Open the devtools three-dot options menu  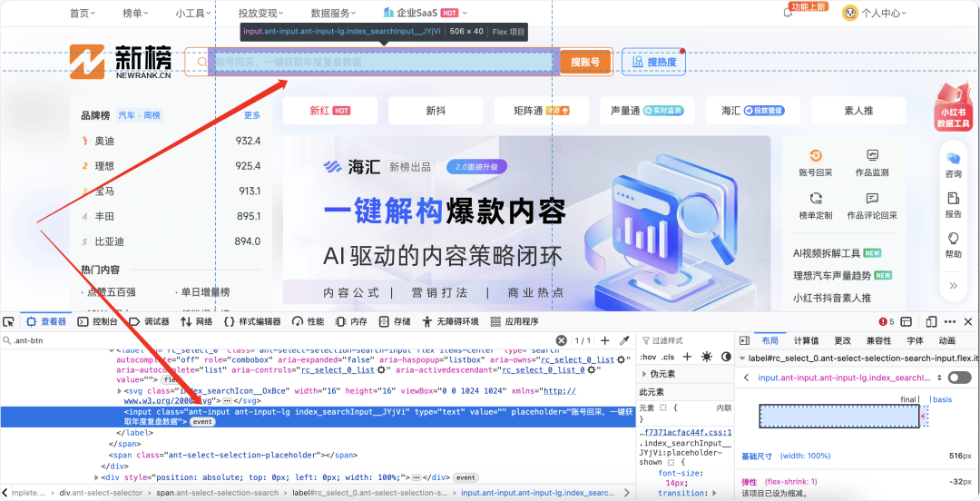coord(950,321)
